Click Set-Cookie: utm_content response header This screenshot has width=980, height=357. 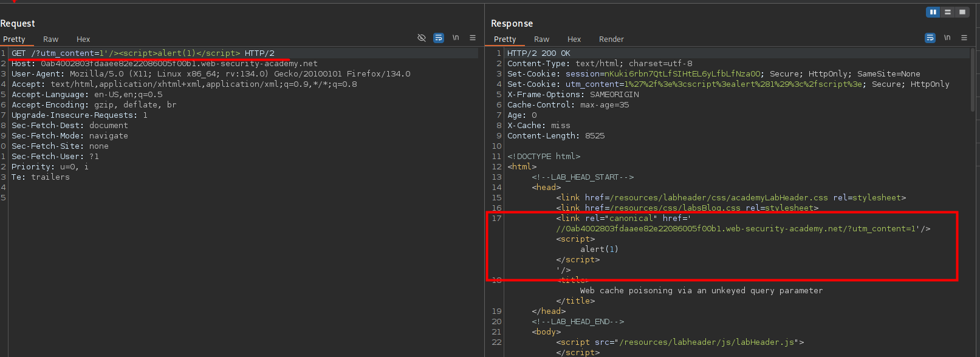pyautogui.click(x=728, y=84)
